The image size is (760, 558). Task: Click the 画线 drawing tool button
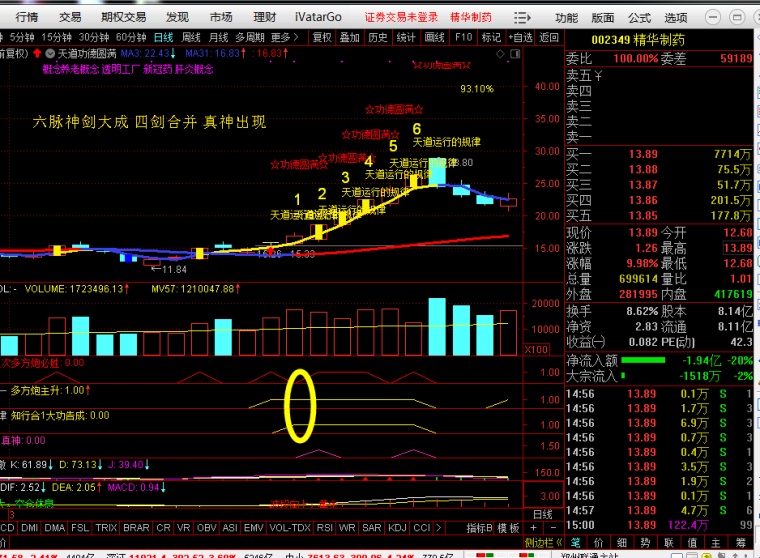click(x=435, y=37)
